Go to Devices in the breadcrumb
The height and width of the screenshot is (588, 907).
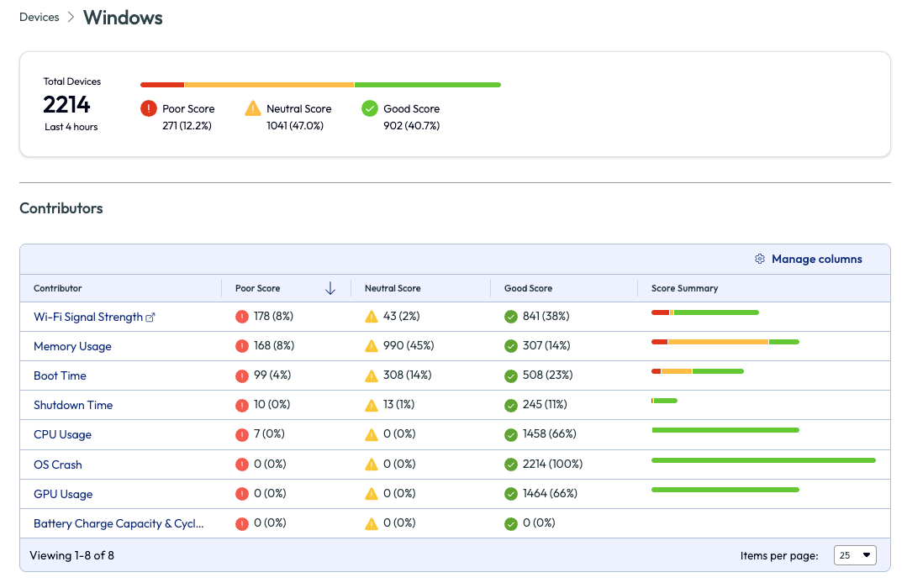click(40, 18)
